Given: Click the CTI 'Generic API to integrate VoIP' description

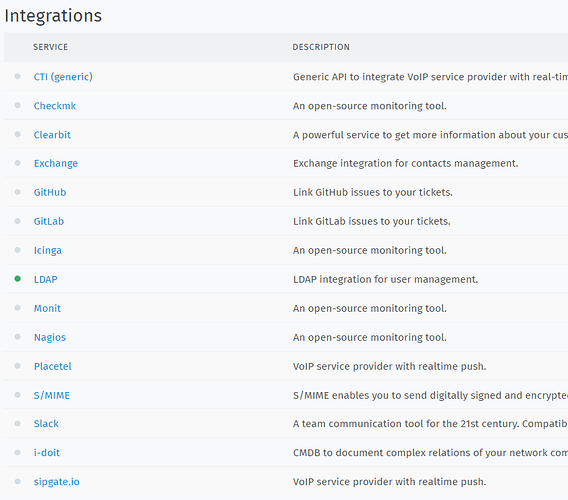Looking at the screenshot, I should point(430,77).
